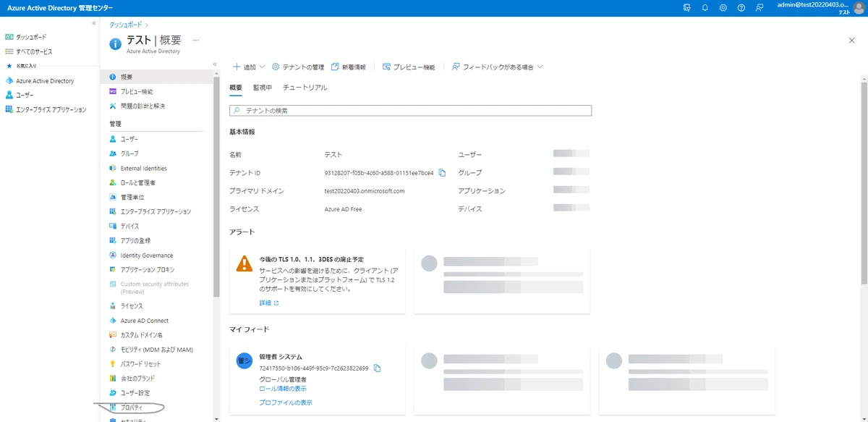Click the テナントの検索 search field

[x=411, y=111]
